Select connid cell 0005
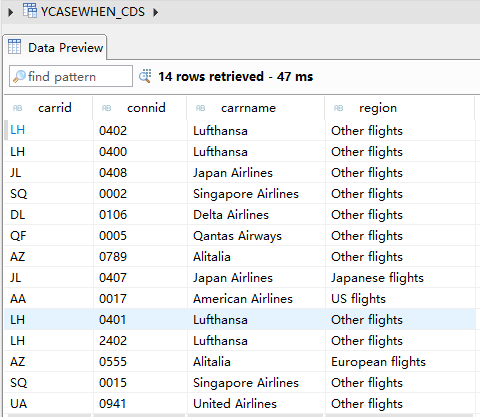Image resolution: width=480 pixels, height=417 pixels. tap(140, 236)
